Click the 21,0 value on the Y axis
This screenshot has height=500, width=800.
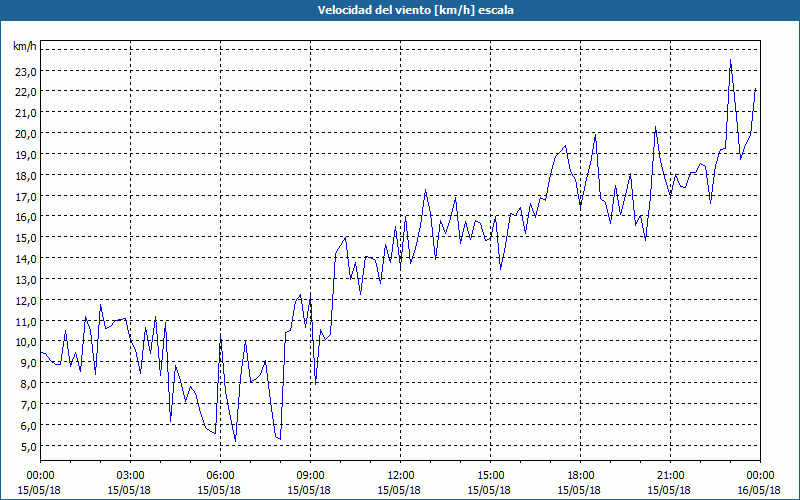pos(26,113)
